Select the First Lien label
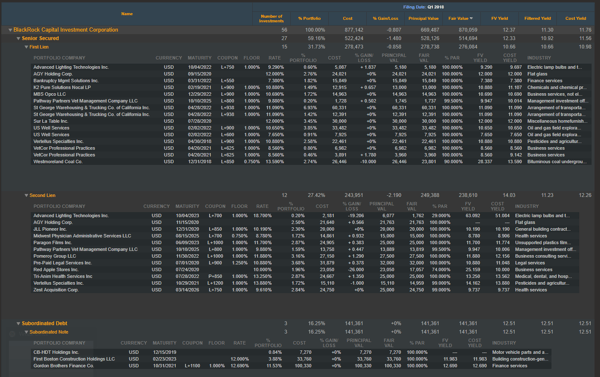Viewport: 600px width, 377px height. point(39,47)
